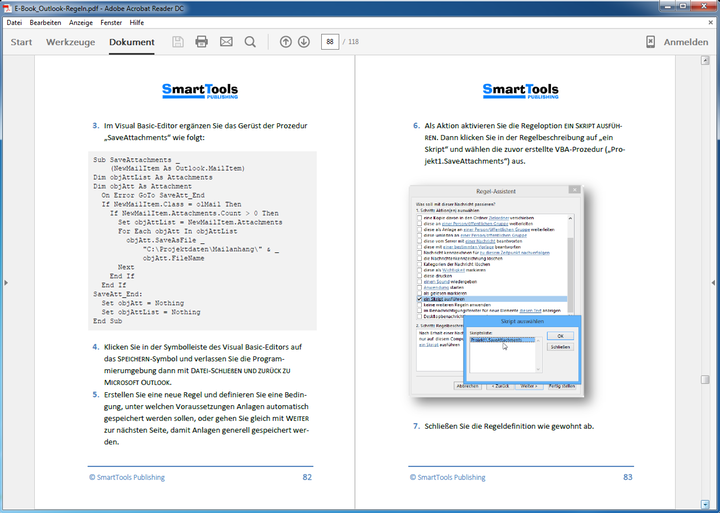720x513 pixels.
Task: Open the search magnifier tool
Action: pyautogui.click(x=250, y=42)
